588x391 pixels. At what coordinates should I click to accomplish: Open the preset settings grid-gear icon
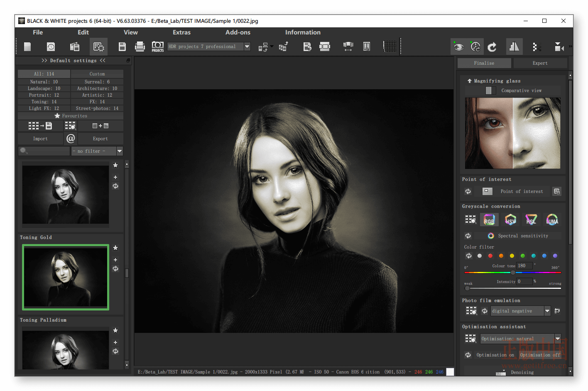click(98, 47)
